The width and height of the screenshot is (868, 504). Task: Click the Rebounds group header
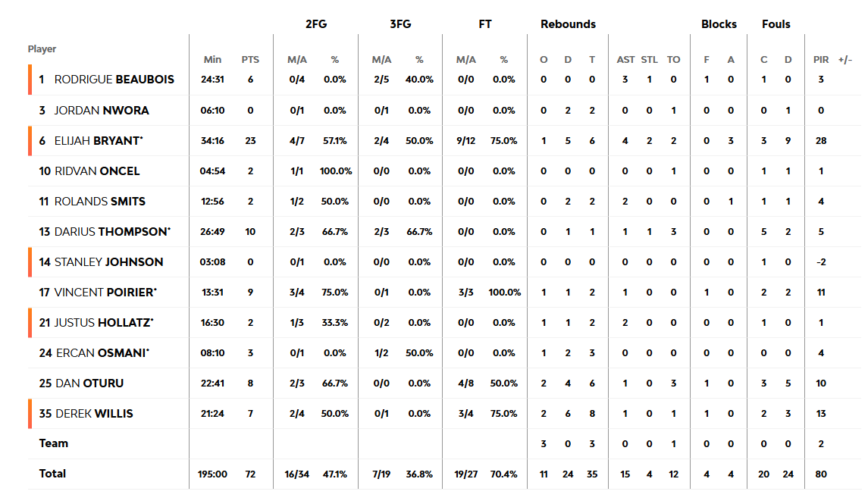click(x=568, y=24)
